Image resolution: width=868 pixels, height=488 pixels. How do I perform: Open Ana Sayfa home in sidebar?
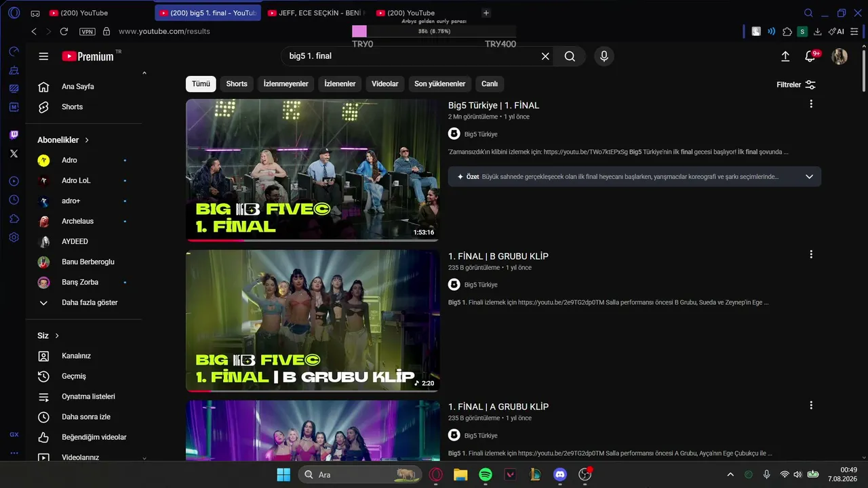pos(83,87)
